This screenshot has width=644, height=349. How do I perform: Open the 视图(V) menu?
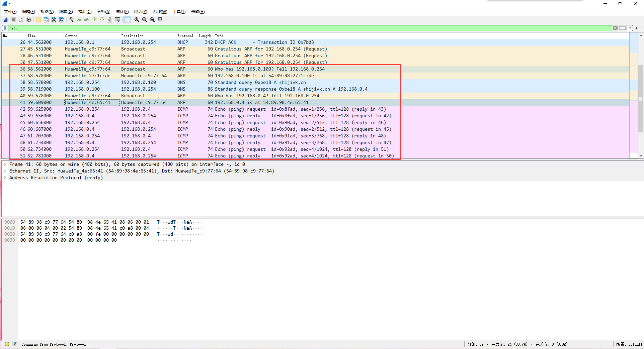[47, 12]
